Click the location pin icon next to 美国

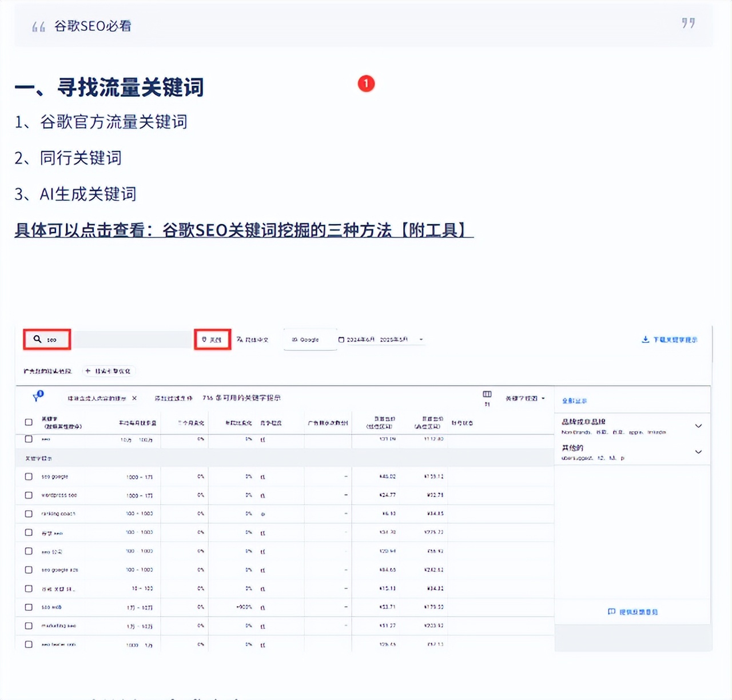204,339
